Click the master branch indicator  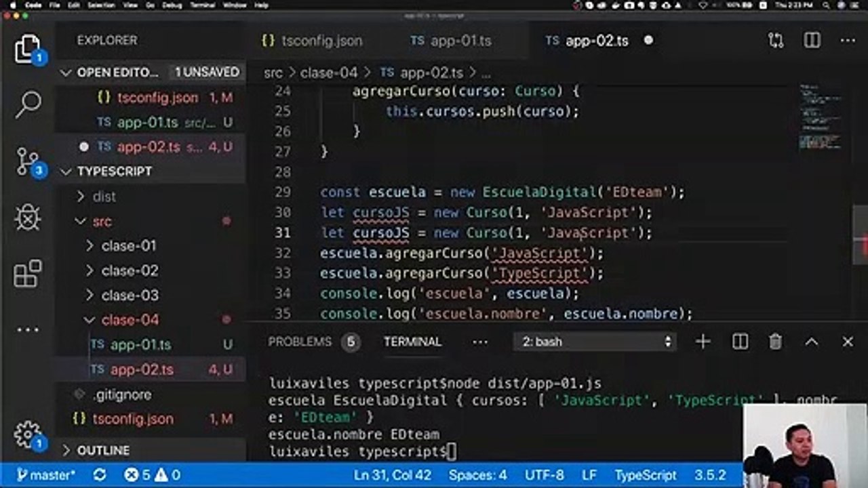point(46,475)
